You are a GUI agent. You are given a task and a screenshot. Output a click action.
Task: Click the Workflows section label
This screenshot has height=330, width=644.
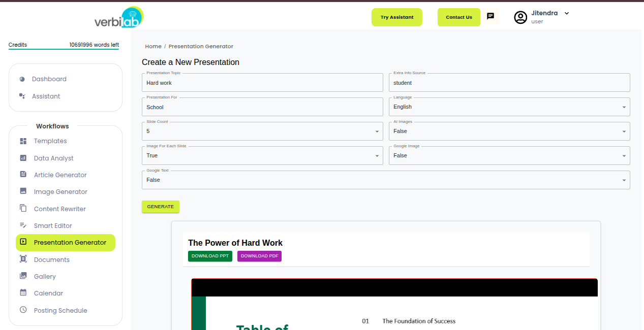pyautogui.click(x=52, y=126)
